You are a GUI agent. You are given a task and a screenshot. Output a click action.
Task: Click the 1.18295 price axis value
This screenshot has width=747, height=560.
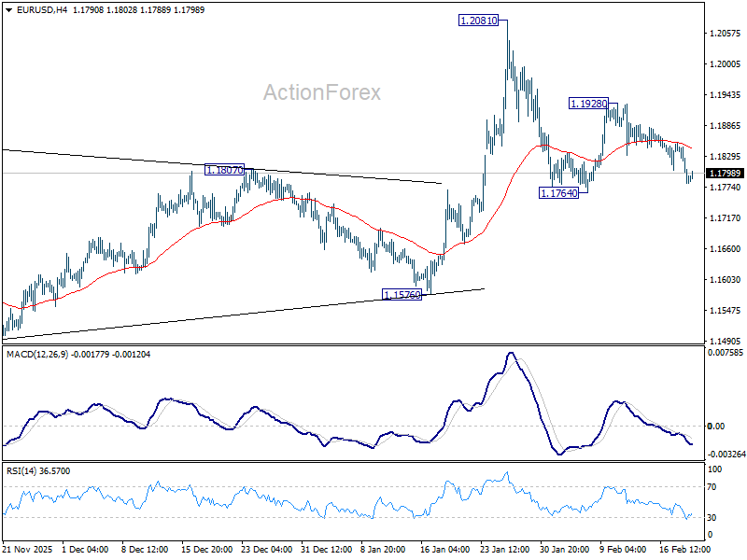tap(726, 157)
